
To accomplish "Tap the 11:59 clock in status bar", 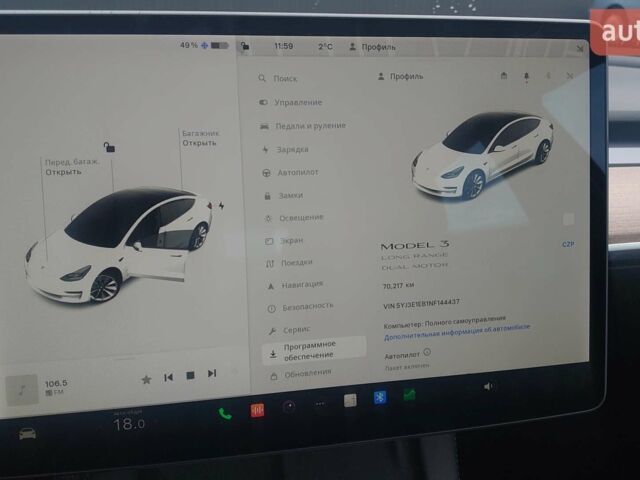I will click(x=283, y=46).
